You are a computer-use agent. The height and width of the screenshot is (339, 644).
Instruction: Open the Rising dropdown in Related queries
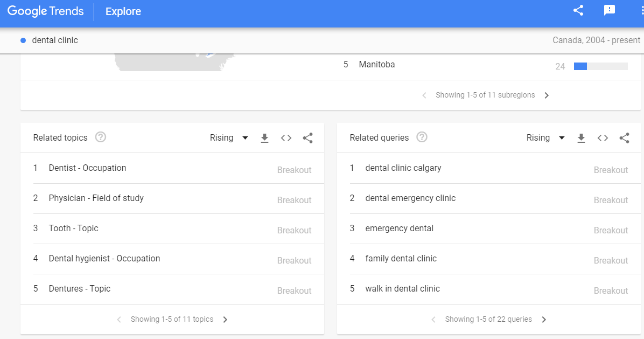(x=545, y=138)
